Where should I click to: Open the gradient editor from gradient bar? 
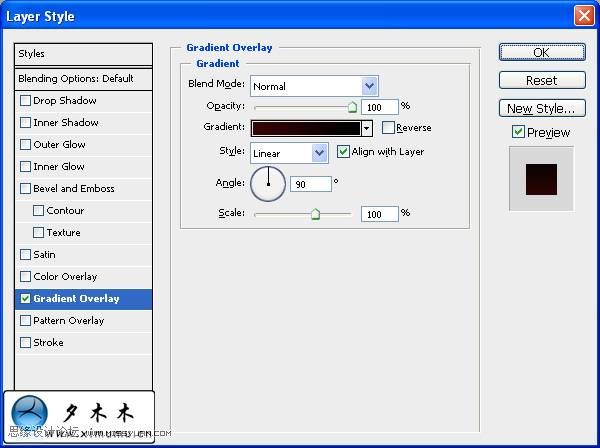(306, 128)
